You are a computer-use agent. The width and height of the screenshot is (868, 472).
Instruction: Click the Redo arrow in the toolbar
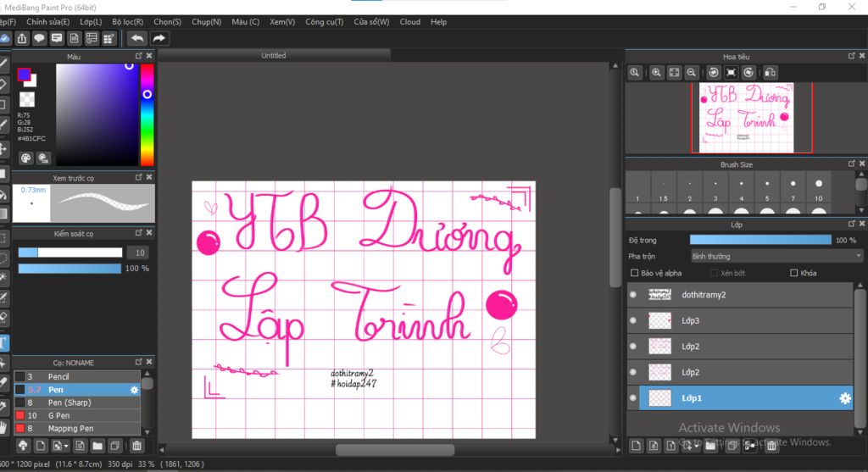point(159,38)
